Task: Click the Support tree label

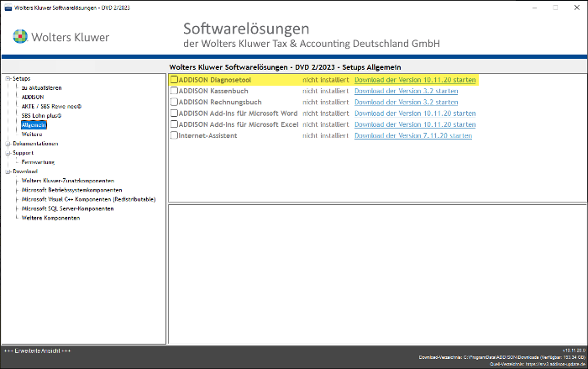Action: coord(24,153)
